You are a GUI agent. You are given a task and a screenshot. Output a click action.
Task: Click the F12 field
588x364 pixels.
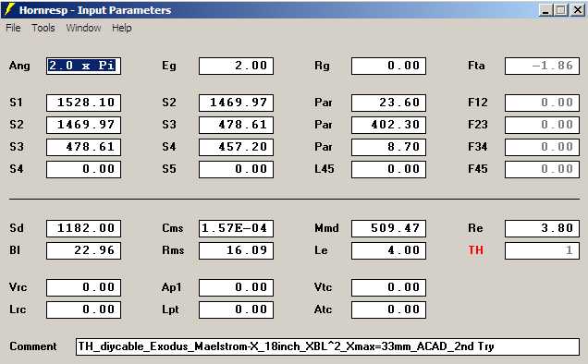pyautogui.click(x=542, y=103)
